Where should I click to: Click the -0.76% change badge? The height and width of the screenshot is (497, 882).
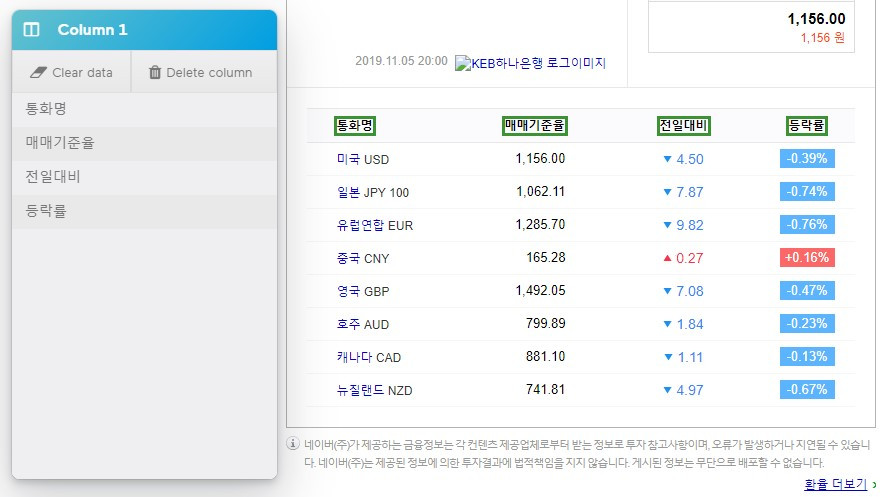pos(807,225)
